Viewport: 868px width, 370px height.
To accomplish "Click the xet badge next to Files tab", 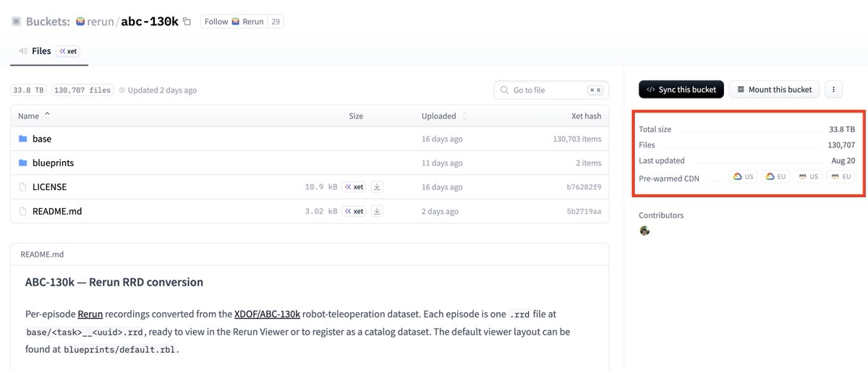I will coord(67,51).
